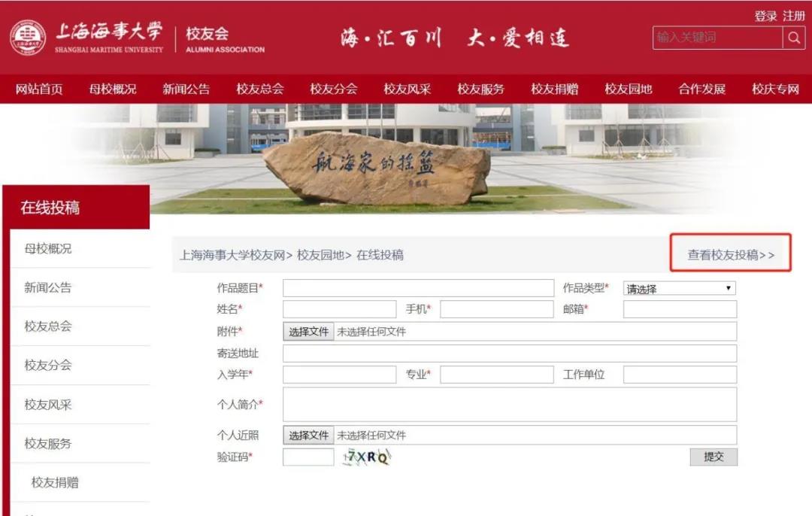Go to 网站首页 in navigation bar

tap(39, 90)
